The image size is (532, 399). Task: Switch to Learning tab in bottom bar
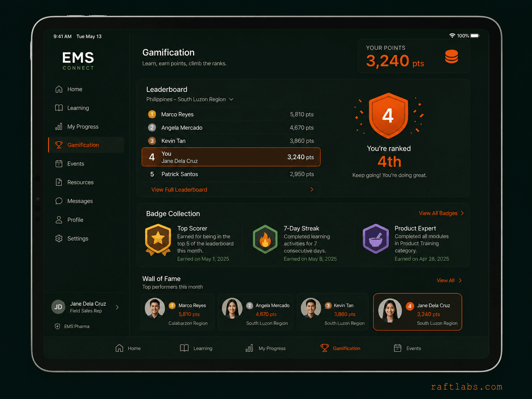click(x=196, y=348)
